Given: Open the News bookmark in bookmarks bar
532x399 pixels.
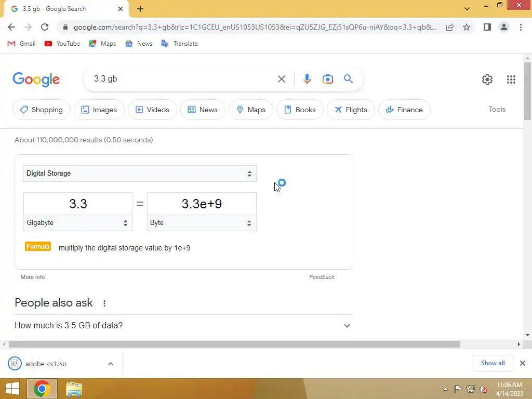Looking at the screenshot, I should tap(138, 44).
